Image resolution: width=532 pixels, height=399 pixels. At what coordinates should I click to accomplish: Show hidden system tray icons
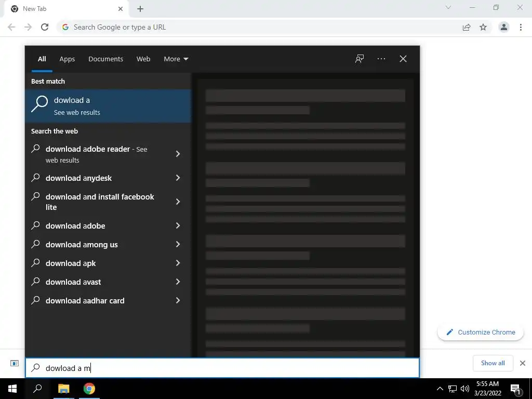[x=440, y=389]
